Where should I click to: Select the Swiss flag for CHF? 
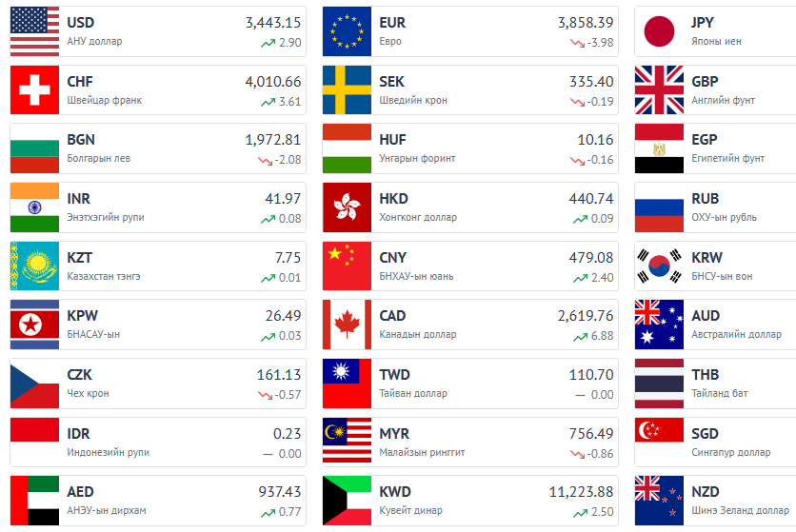pos(34,89)
